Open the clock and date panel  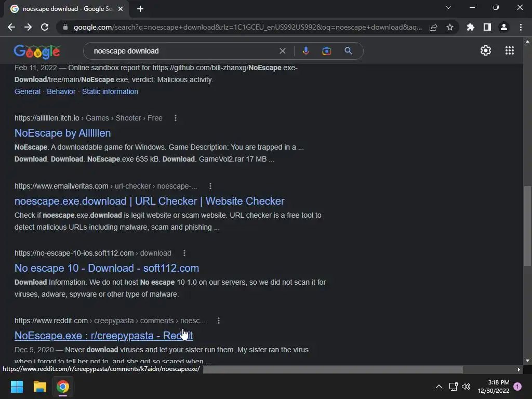click(x=494, y=387)
